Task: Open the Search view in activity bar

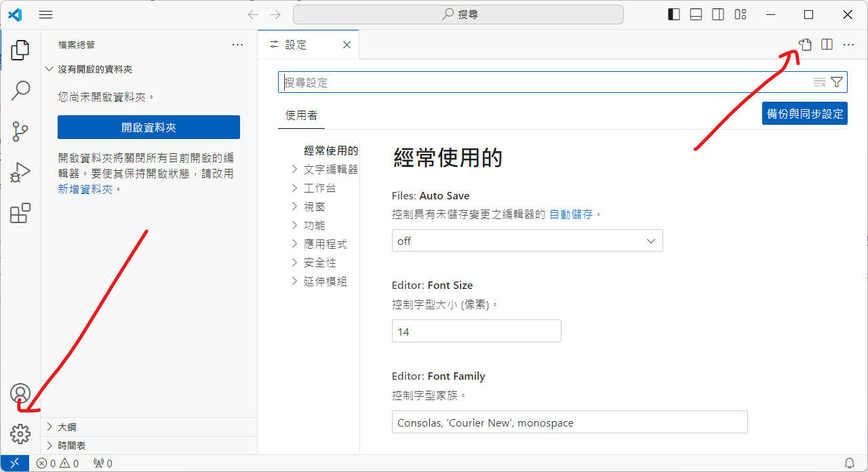Action: [x=20, y=90]
